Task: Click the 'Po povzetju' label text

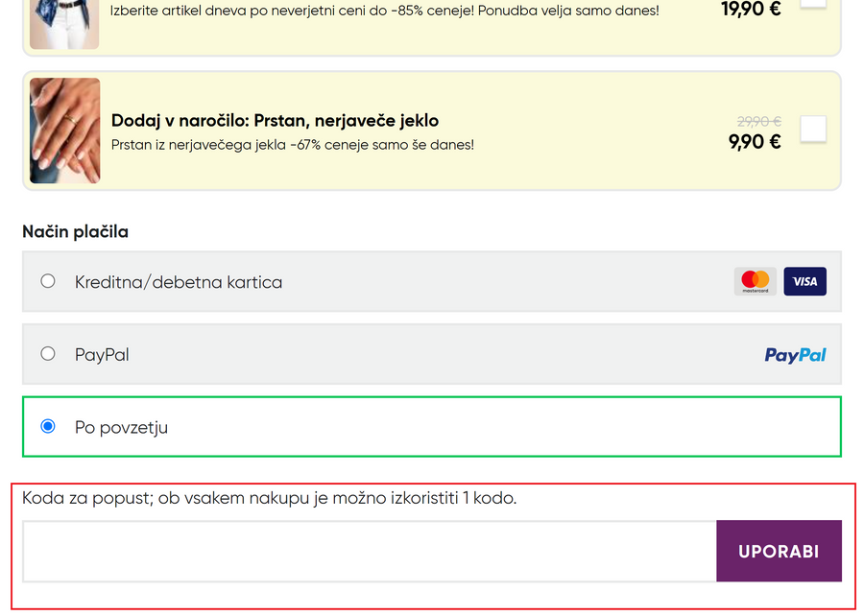Action: coord(121,427)
